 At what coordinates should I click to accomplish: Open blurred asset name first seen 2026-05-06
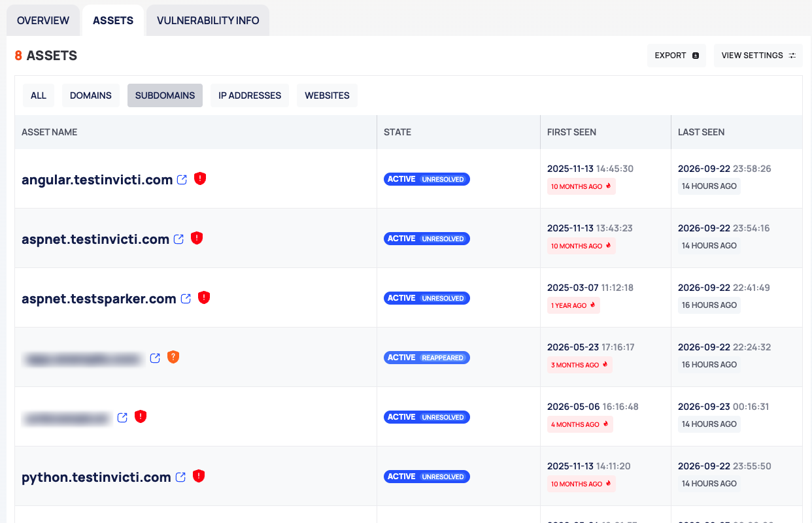67,418
